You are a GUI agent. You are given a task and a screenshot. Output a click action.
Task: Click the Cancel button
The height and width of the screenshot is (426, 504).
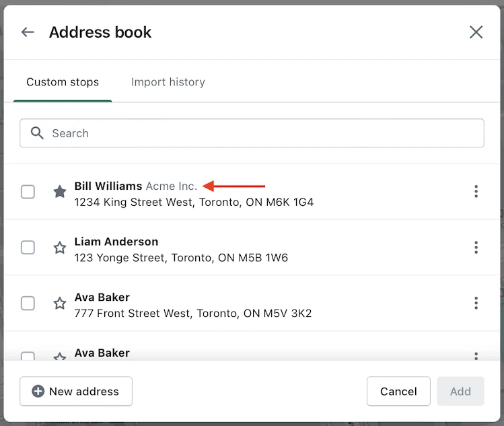coord(398,391)
